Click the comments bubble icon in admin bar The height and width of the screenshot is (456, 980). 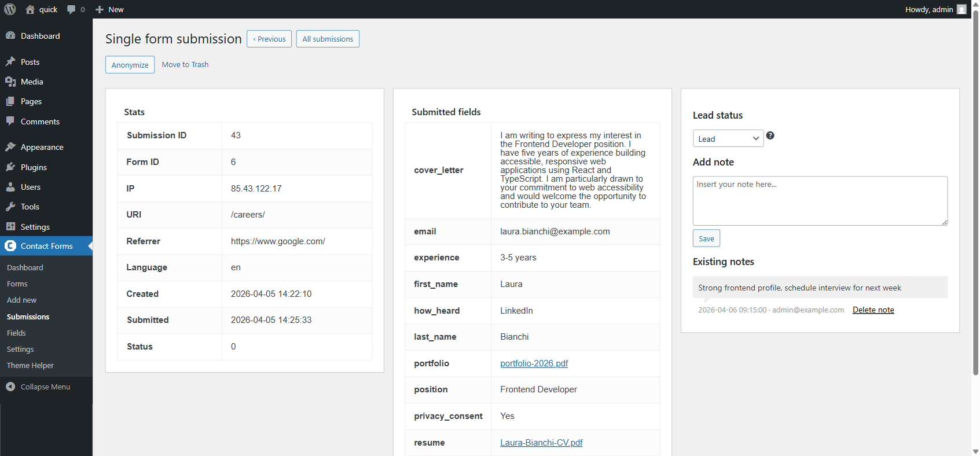click(x=71, y=9)
